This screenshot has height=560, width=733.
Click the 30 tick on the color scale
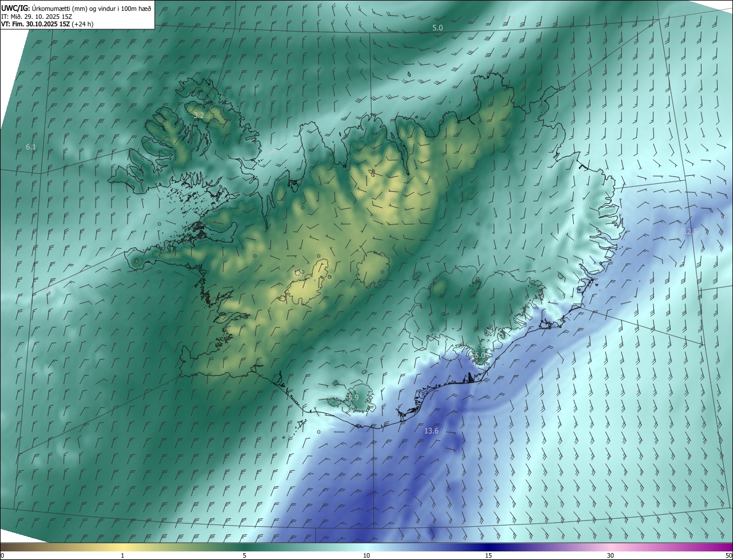610,555
